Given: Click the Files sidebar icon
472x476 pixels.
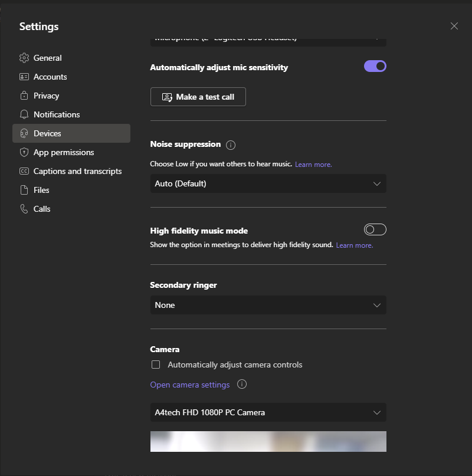Looking at the screenshot, I should (24, 190).
